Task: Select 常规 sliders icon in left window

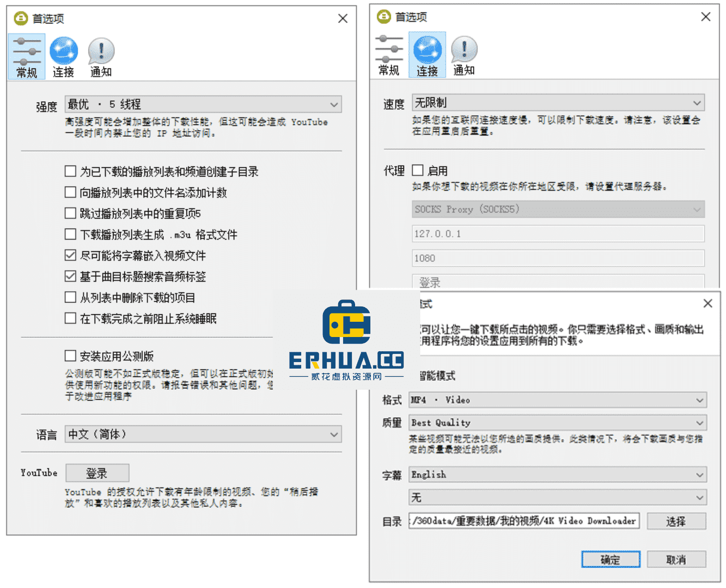Action: coord(27,57)
